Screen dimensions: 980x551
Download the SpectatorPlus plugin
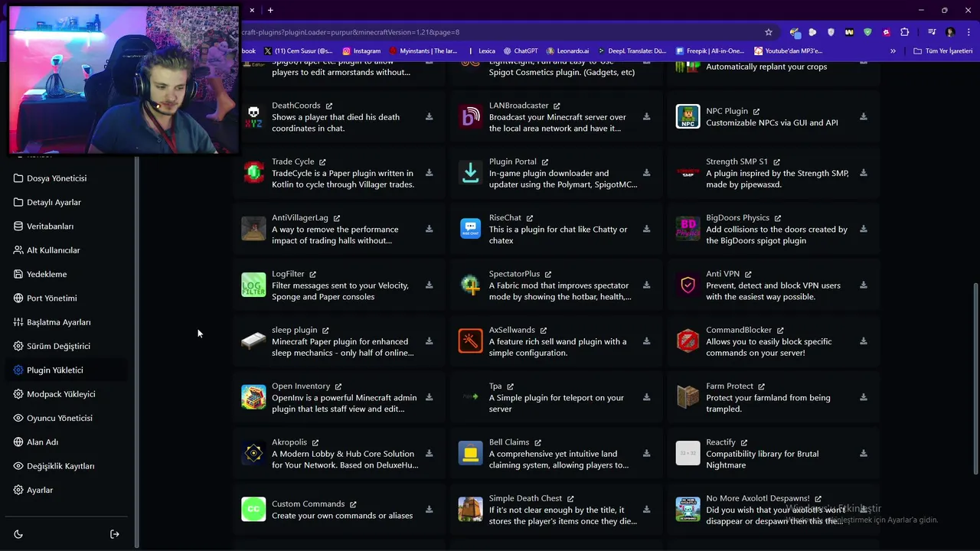tap(646, 285)
